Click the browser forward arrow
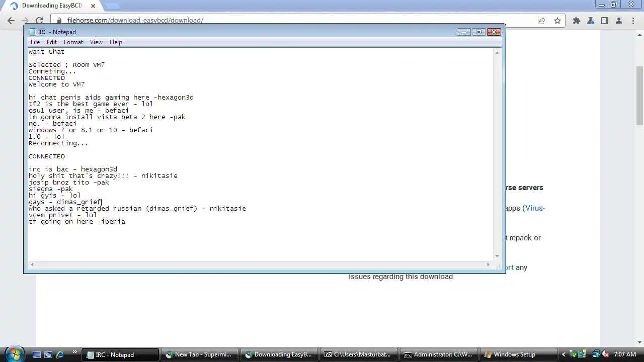This screenshot has height=362, width=644. click(25, 21)
